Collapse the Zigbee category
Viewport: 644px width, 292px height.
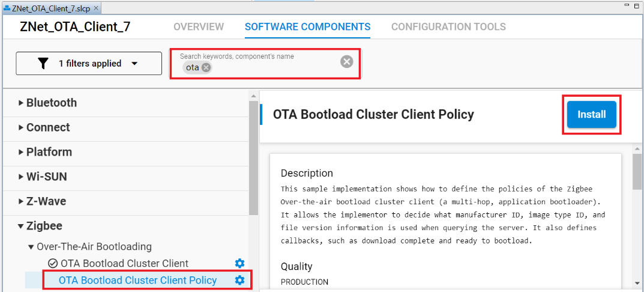21,226
